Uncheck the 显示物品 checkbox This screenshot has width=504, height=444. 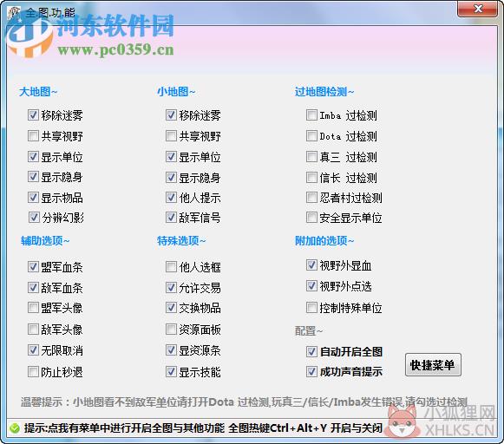tap(33, 197)
